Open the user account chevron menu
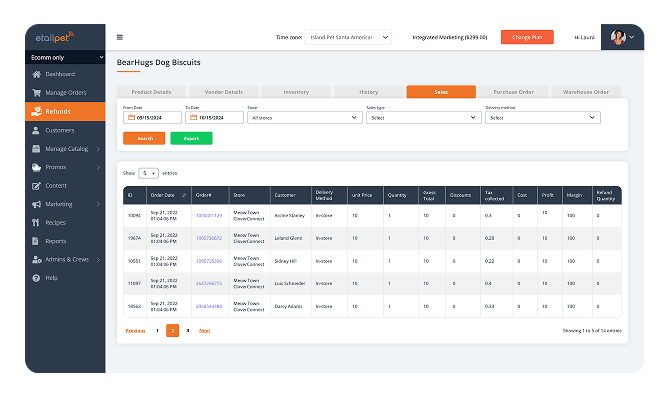 tap(631, 38)
